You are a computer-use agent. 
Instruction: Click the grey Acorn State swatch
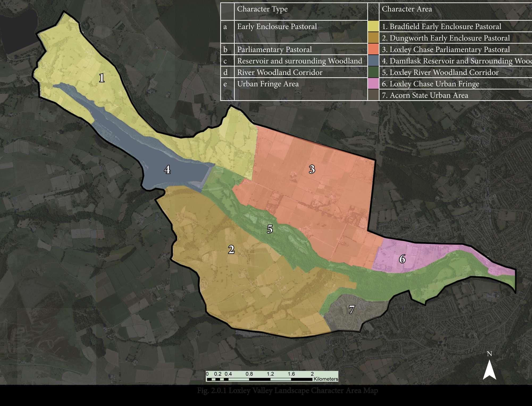pos(373,95)
